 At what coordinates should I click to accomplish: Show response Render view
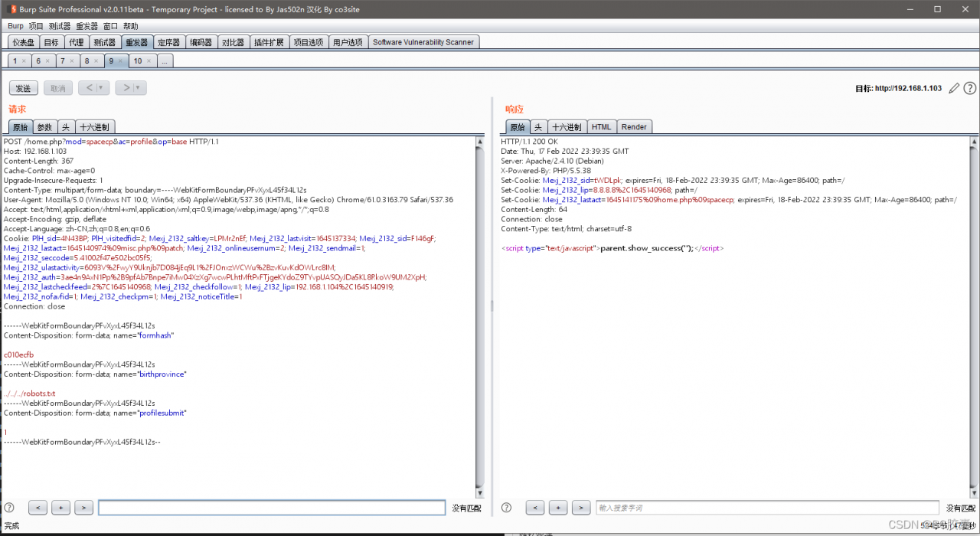coord(634,127)
